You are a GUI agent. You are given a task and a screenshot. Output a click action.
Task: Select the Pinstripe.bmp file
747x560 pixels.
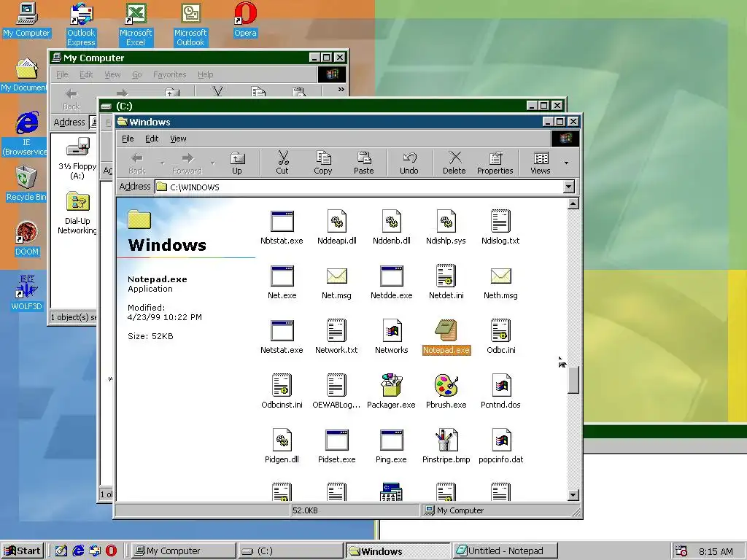[x=446, y=446]
